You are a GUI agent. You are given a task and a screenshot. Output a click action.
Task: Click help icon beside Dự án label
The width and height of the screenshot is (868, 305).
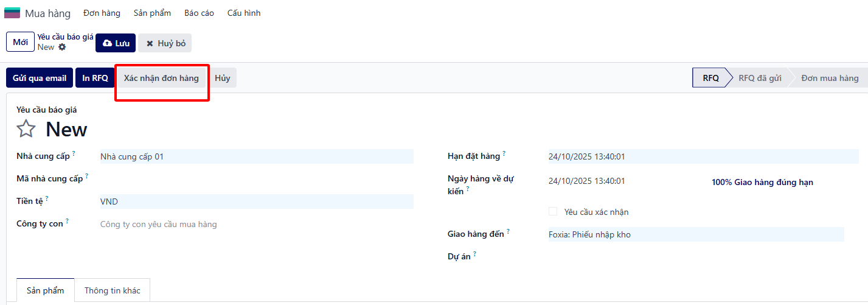474,254
